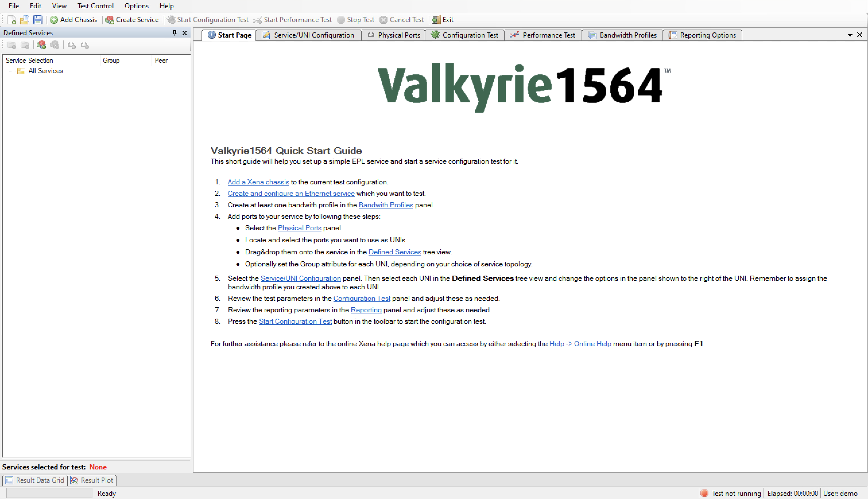Click Start Configuration Test toolbar button
868x499 pixels.
[x=208, y=20]
